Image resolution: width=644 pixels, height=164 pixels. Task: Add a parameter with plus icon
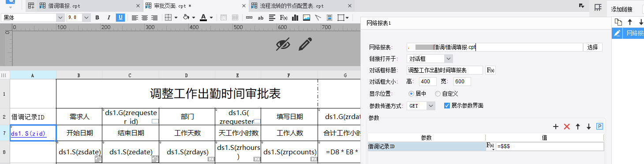pyautogui.click(x=556, y=127)
